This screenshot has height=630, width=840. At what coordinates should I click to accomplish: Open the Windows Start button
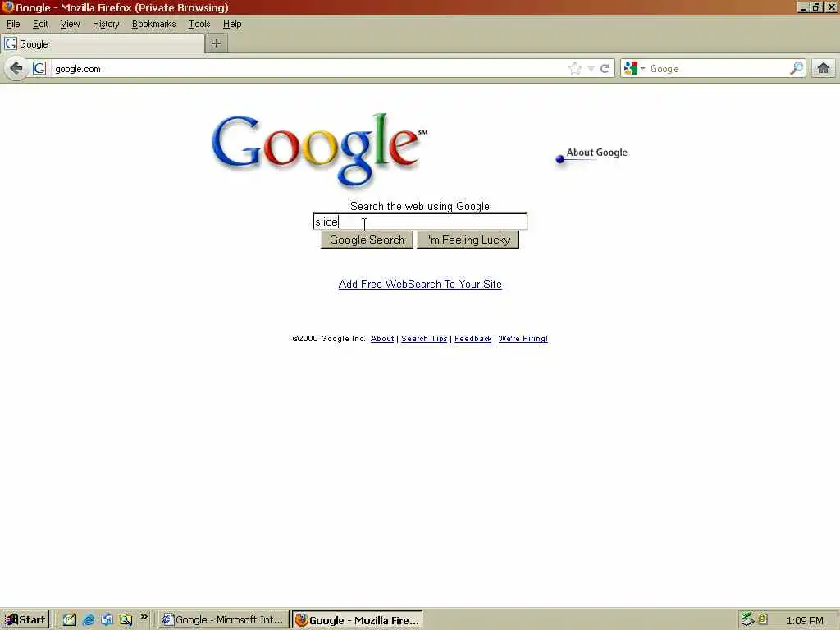coord(25,619)
